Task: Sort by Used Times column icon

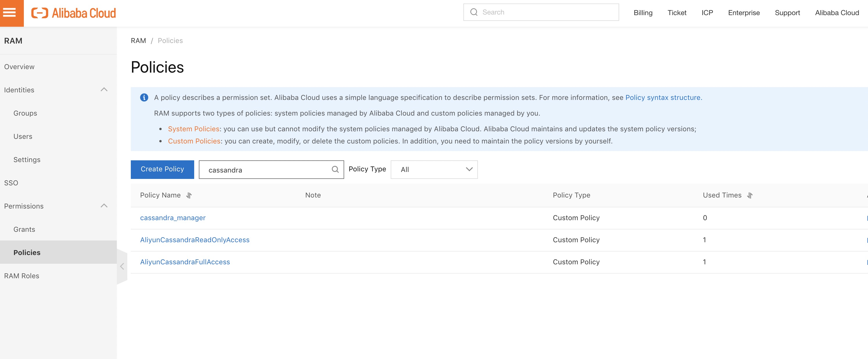Action: (x=750, y=195)
